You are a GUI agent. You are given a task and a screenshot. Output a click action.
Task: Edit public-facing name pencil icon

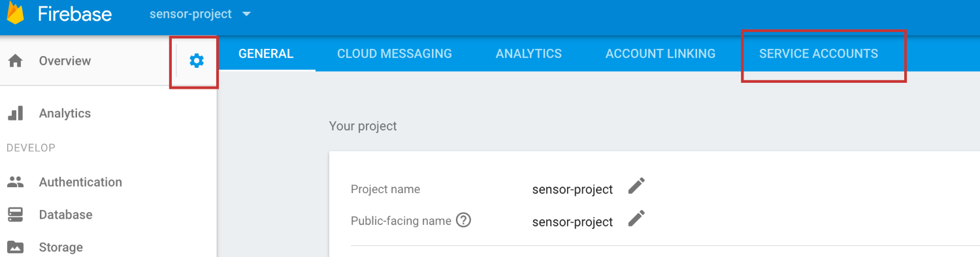tap(636, 218)
